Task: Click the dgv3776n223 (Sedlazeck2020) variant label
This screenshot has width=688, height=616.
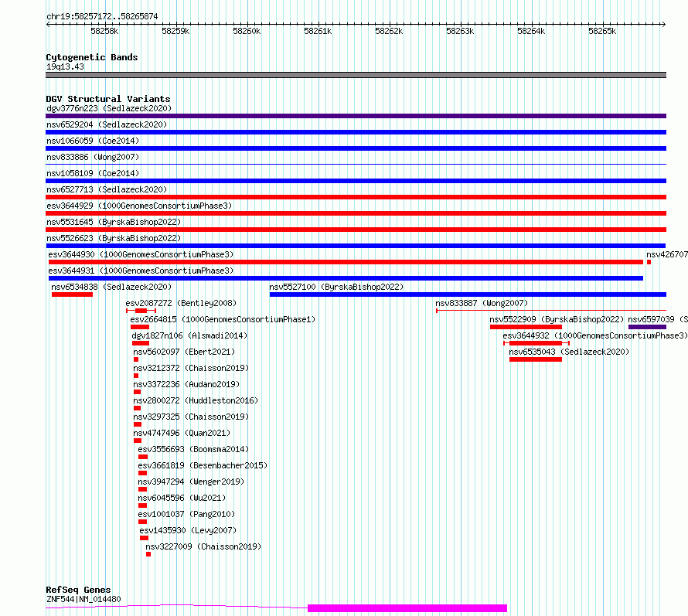Action: coord(109,108)
